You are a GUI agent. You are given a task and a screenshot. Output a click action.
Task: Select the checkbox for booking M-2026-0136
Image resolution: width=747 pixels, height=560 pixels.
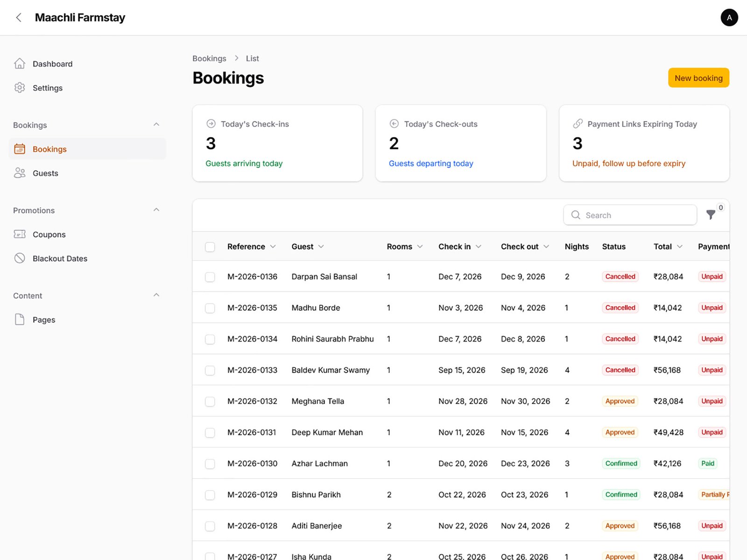(x=210, y=277)
